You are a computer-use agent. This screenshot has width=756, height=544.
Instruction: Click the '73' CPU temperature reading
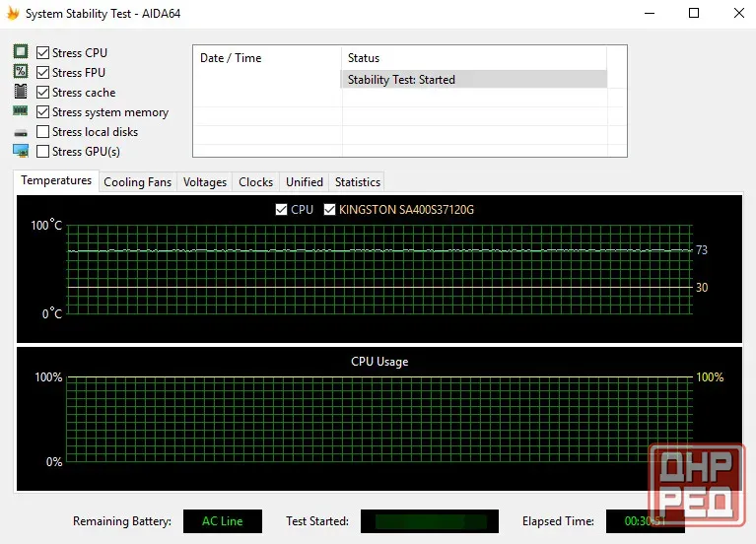pos(702,249)
